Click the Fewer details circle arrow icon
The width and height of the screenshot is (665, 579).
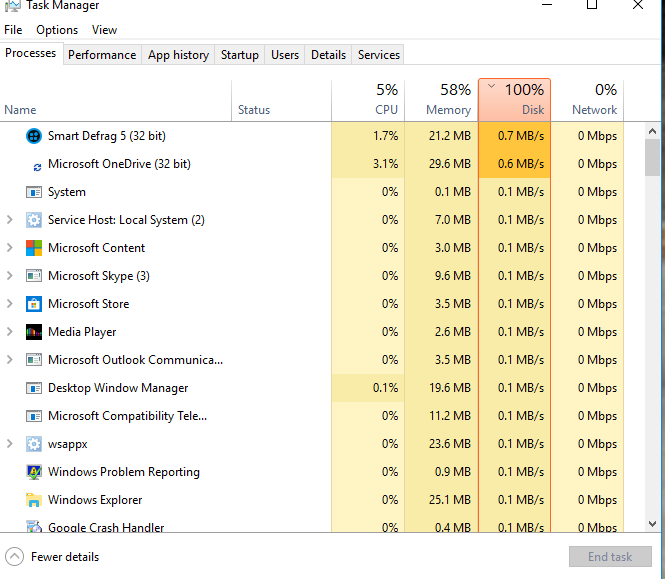click(x=14, y=557)
